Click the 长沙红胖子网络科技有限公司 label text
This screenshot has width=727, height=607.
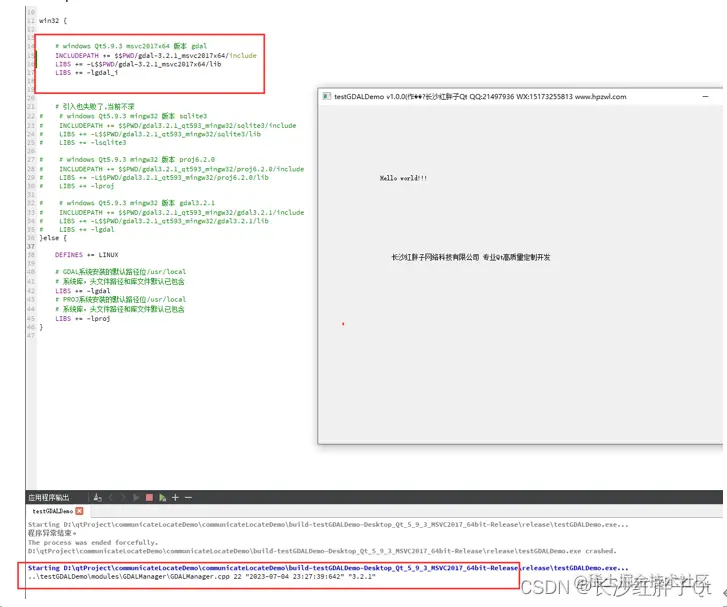pyautogui.click(x=435, y=257)
